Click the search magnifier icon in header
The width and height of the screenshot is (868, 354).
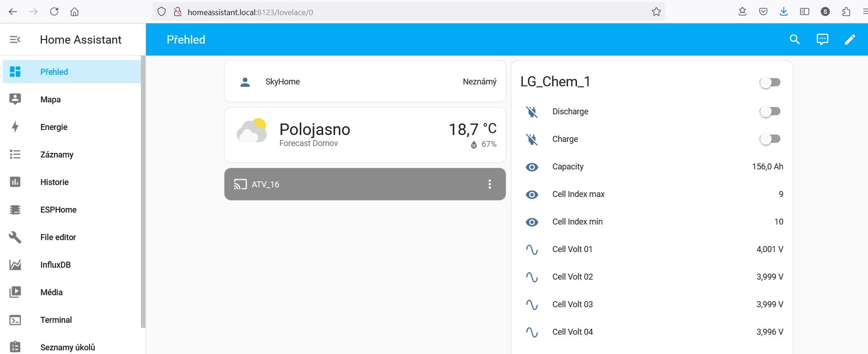point(795,39)
